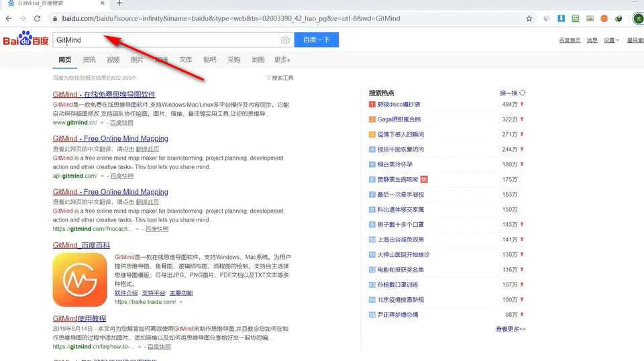Switch to the 地图 tab
The width and height of the screenshot is (644, 361).
258,60
